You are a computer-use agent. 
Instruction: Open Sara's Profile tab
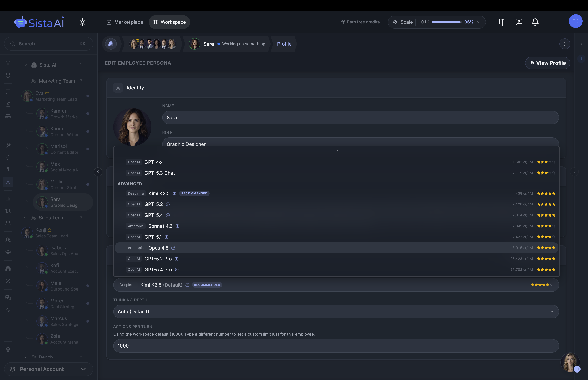pos(284,44)
